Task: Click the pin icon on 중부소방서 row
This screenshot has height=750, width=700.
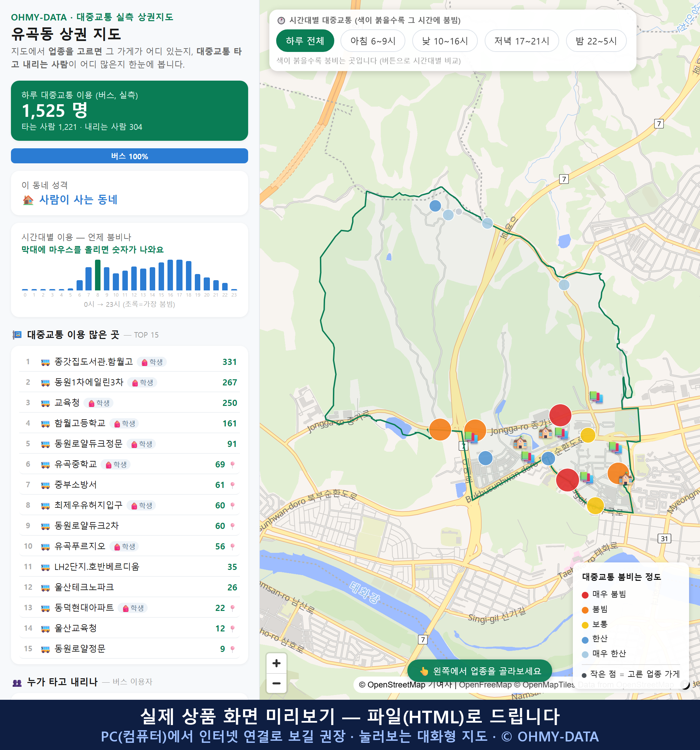Action: pos(232,485)
